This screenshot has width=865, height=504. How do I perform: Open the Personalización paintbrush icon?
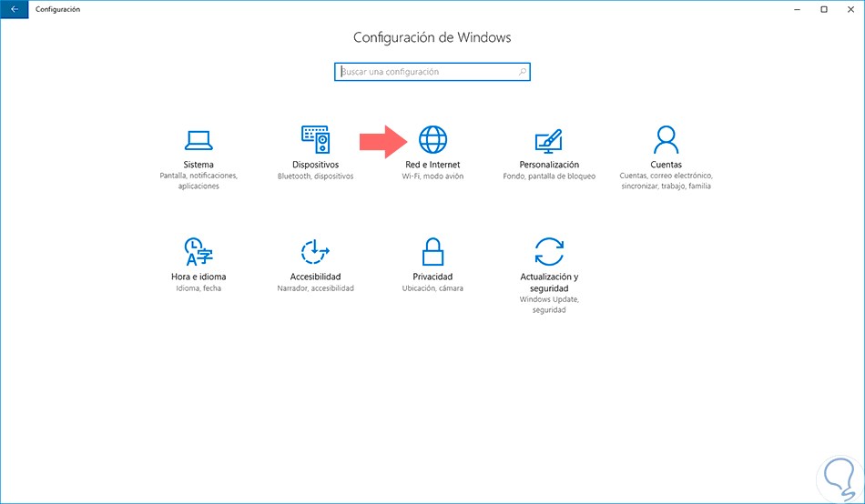click(549, 141)
